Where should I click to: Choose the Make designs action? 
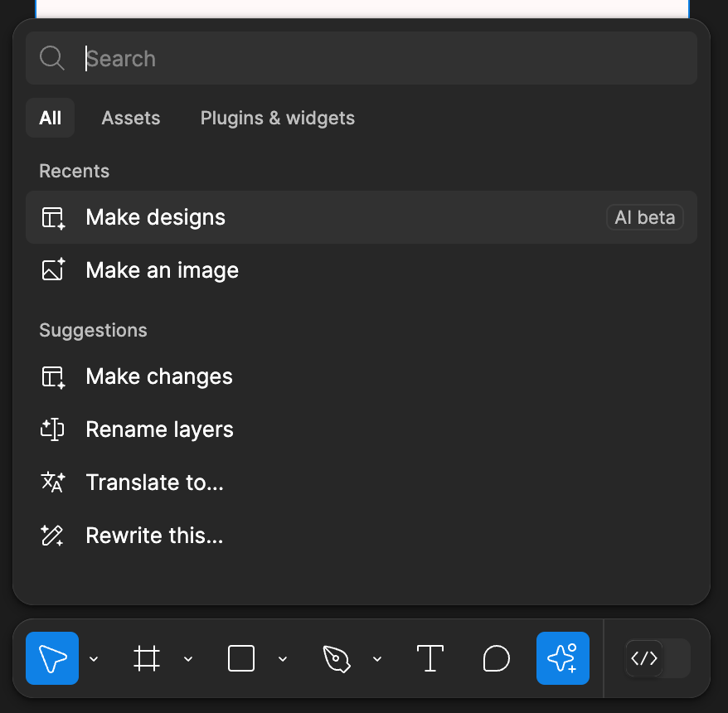pyautogui.click(x=362, y=217)
